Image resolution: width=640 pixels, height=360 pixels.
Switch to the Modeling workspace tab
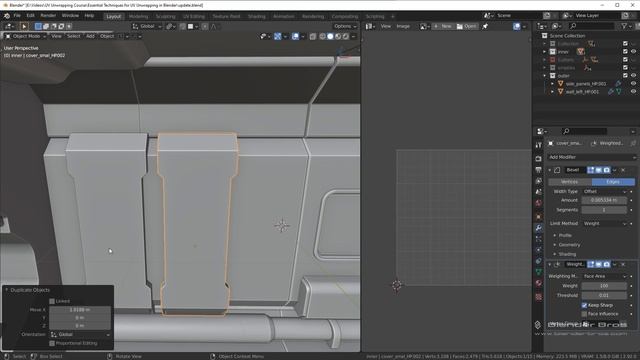point(138,16)
